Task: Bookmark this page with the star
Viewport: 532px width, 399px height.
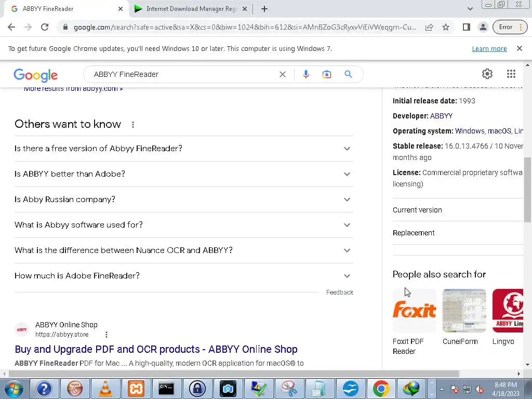Action: click(446, 27)
